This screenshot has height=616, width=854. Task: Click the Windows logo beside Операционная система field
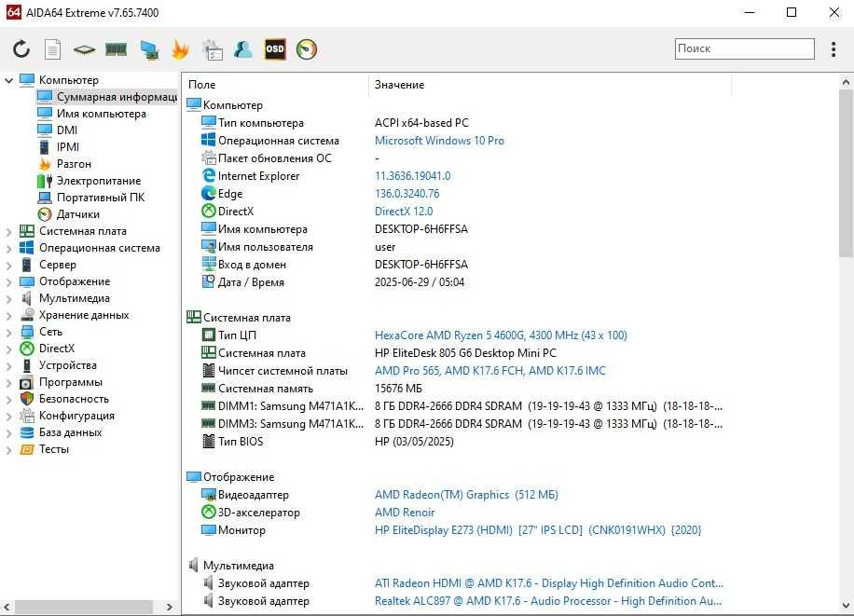(x=208, y=140)
